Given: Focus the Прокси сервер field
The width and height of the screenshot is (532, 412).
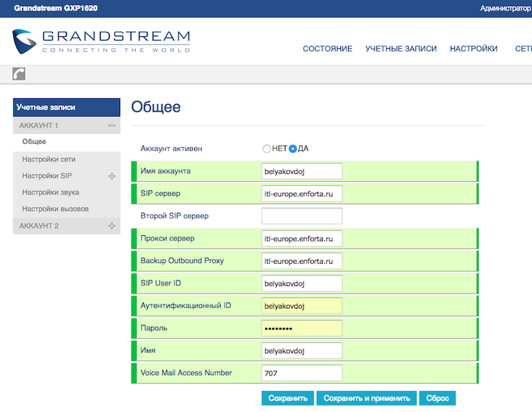Looking at the screenshot, I should click(302, 239).
